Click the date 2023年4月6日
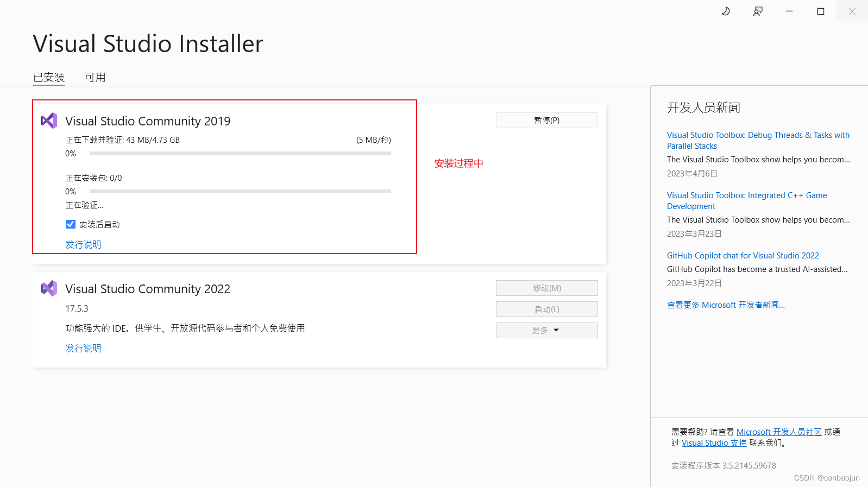The height and width of the screenshot is (487, 868). click(692, 173)
